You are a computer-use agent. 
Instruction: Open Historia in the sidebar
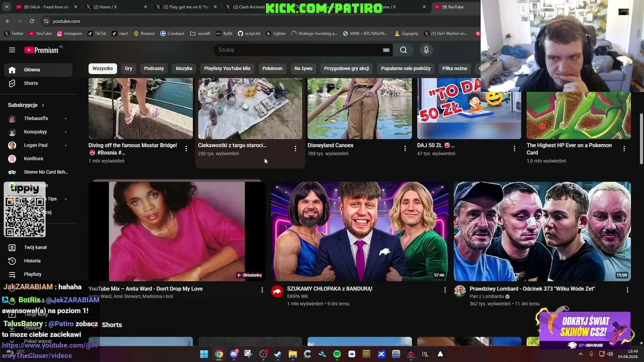pos(38,261)
